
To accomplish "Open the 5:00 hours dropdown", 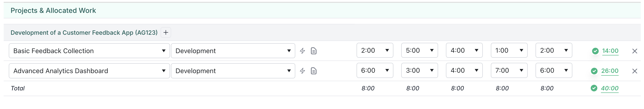I will pos(419,50).
